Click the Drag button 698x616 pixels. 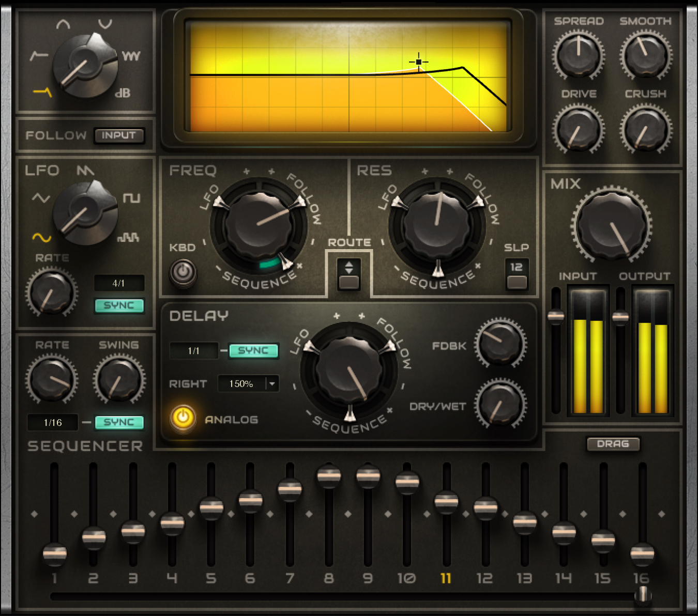(613, 444)
